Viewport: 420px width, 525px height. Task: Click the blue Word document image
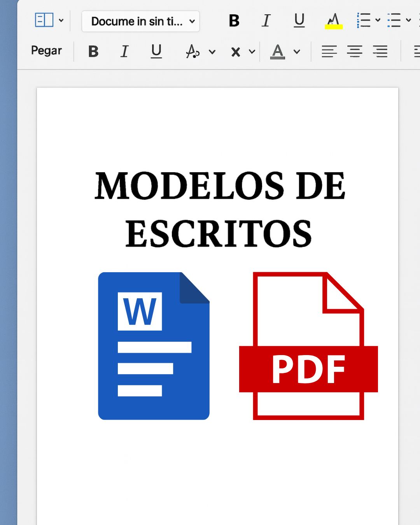pyautogui.click(x=154, y=346)
